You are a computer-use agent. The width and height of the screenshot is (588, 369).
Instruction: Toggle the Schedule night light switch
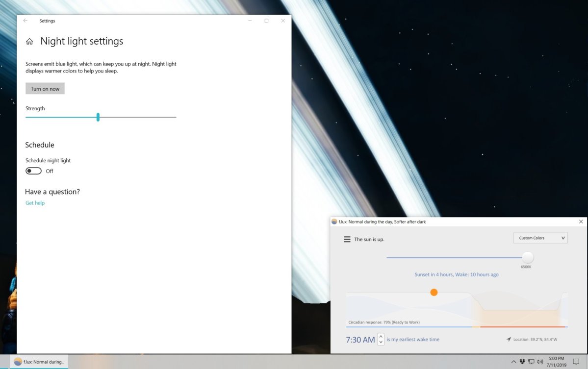[33, 171]
